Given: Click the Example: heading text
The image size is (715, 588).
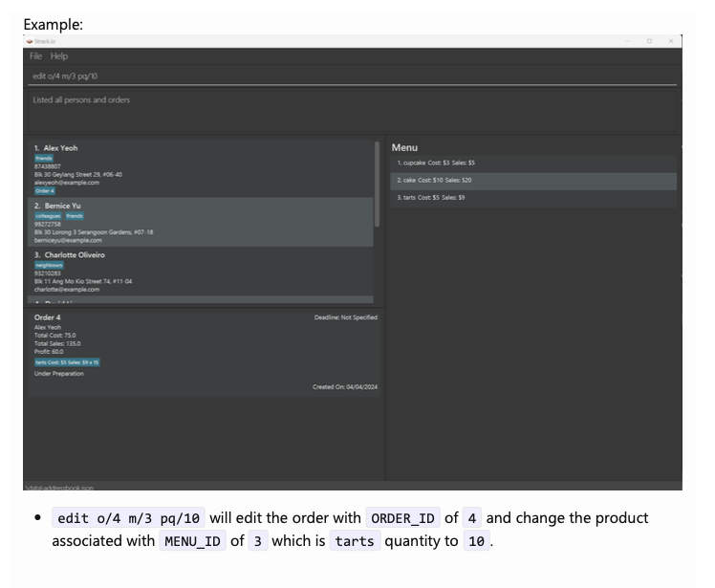Looking at the screenshot, I should click(x=54, y=24).
